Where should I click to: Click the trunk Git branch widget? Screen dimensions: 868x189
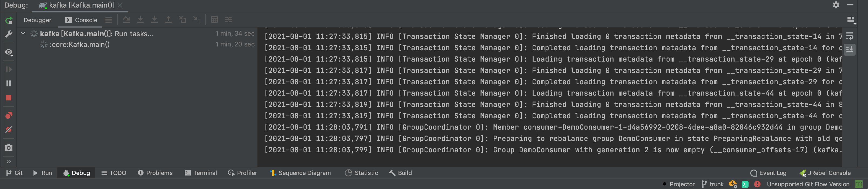pos(712,184)
